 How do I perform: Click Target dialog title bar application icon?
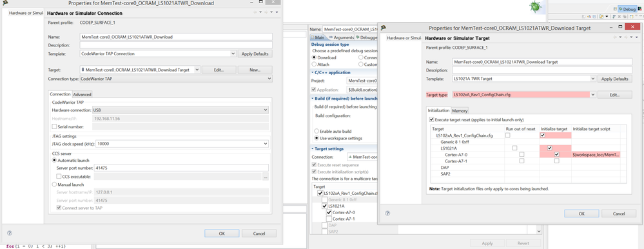click(384, 28)
